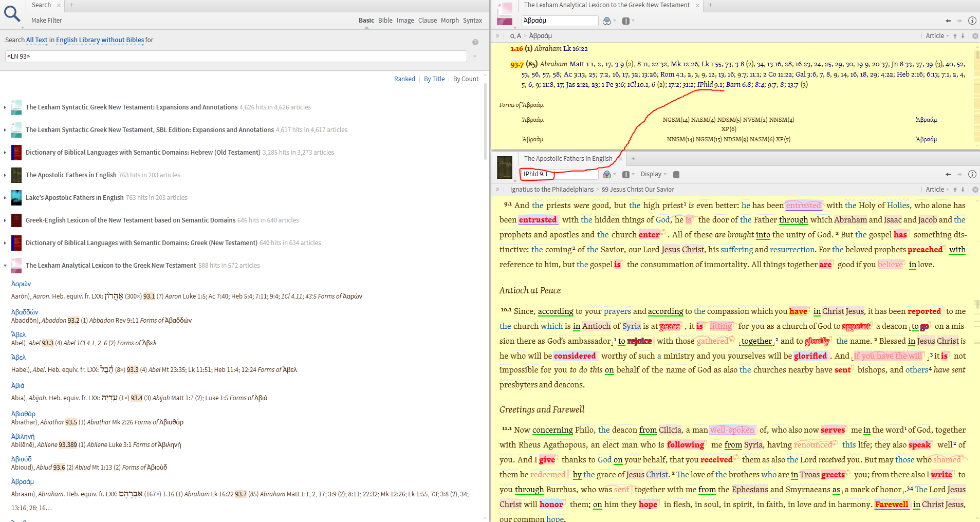The image size is (980, 522).
Task: Open Apostolic Fathers book cover menu
Action: coord(505,167)
